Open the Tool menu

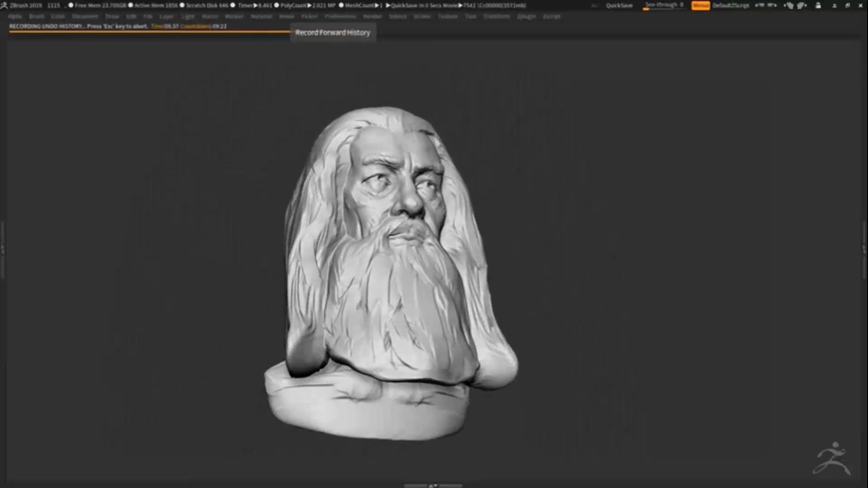(470, 16)
